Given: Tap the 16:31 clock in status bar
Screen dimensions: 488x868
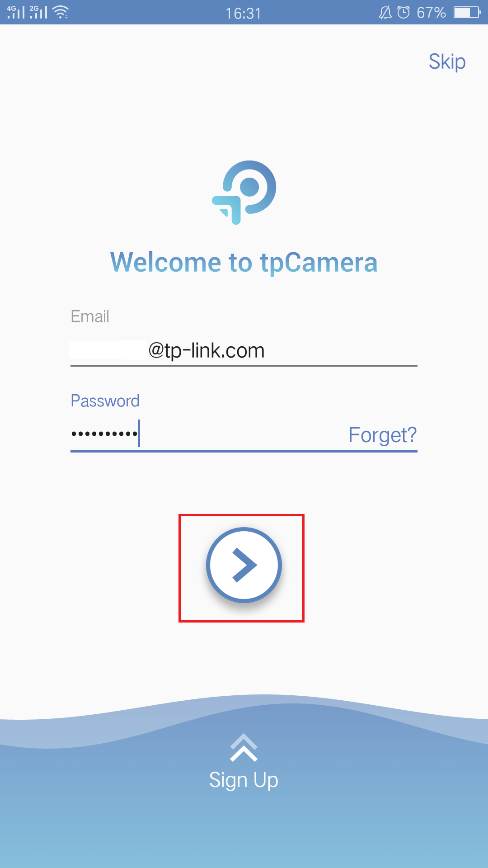Looking at the screenshot, I should [244, 13].
